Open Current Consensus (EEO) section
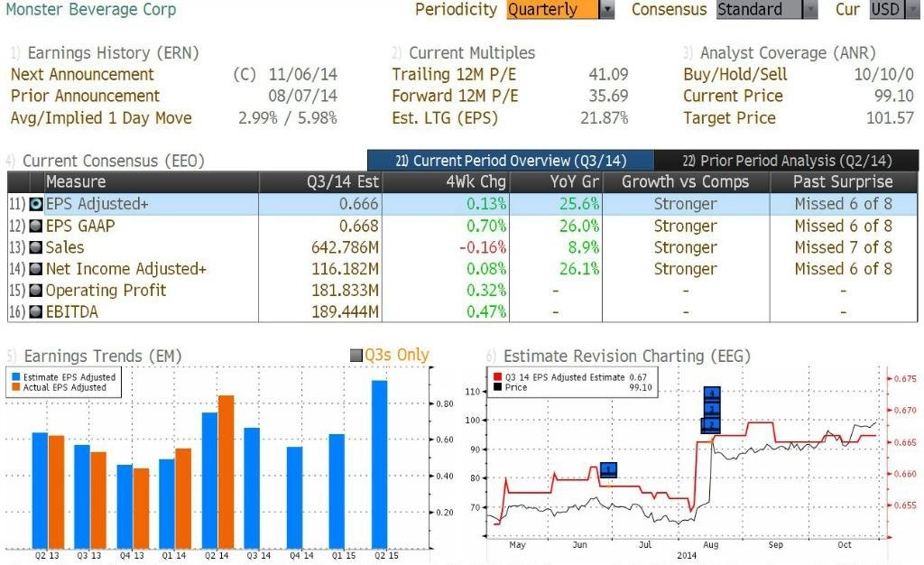Screen dimensions: 924x565 point(113,161)
